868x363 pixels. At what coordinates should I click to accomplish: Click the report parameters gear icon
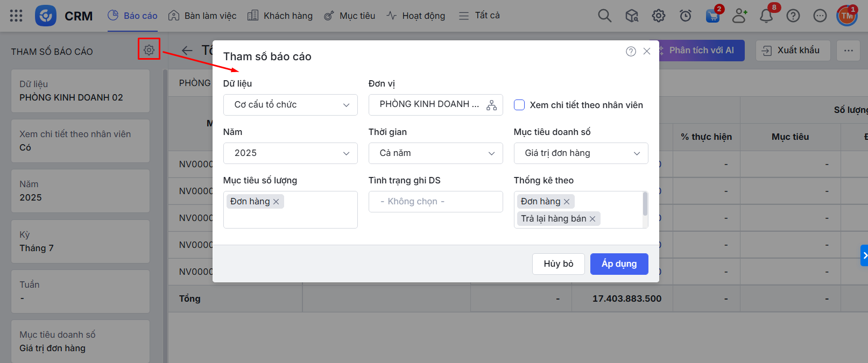149,50
